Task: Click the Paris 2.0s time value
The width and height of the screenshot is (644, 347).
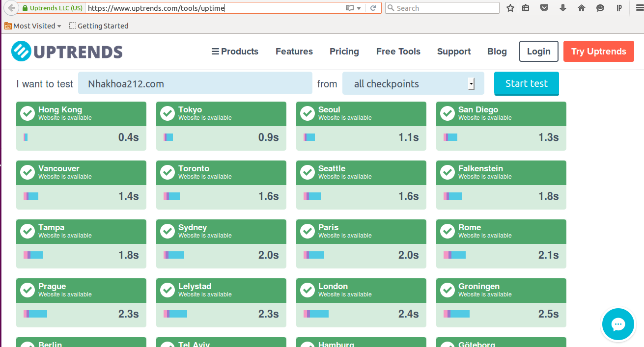Action: click(x=409, y=255)
